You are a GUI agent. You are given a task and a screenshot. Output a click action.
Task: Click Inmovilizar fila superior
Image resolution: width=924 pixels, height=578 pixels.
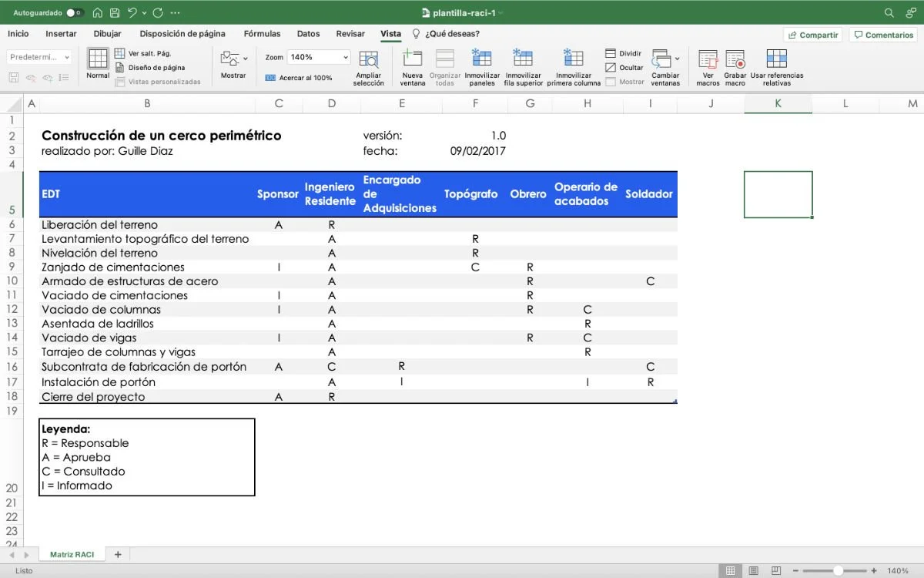523,66
